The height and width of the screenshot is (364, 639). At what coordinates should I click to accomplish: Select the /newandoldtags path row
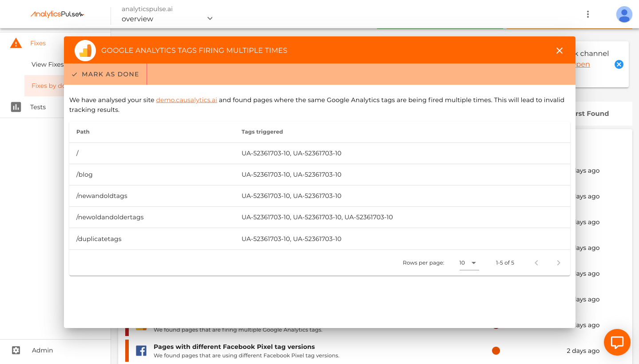[320, 196]
